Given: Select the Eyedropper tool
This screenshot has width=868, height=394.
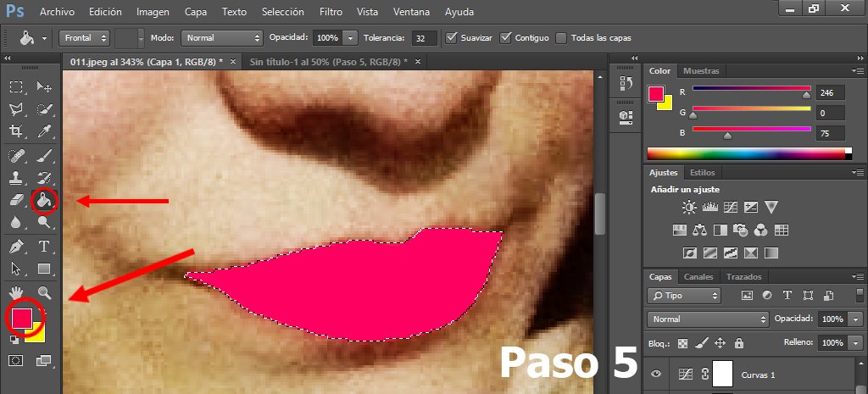Looking at the screenshot, I should pos(44,130).
